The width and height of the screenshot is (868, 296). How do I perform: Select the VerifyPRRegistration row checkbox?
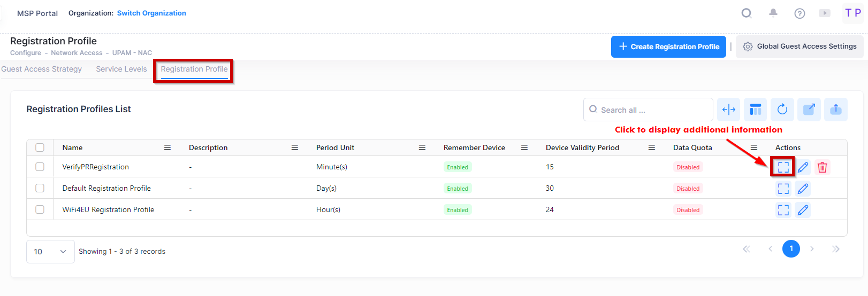pos(40,167)
